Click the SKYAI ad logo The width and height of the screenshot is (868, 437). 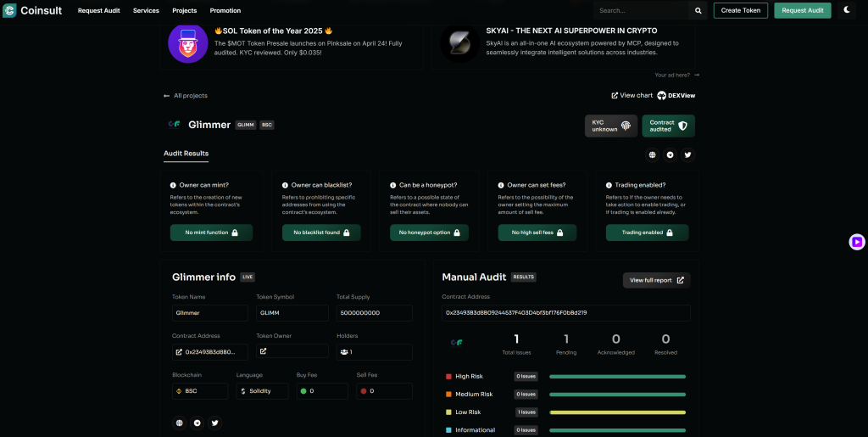click(x=460, y=43)
